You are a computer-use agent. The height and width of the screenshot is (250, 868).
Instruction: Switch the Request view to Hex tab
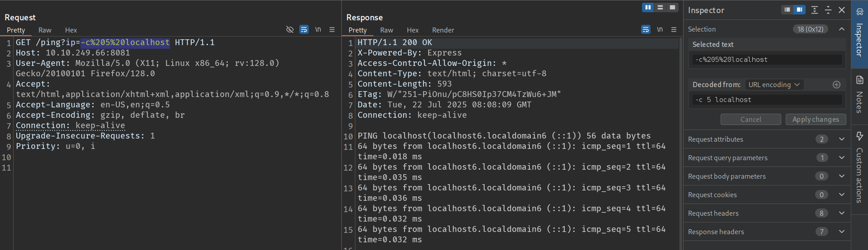(71, 30)
